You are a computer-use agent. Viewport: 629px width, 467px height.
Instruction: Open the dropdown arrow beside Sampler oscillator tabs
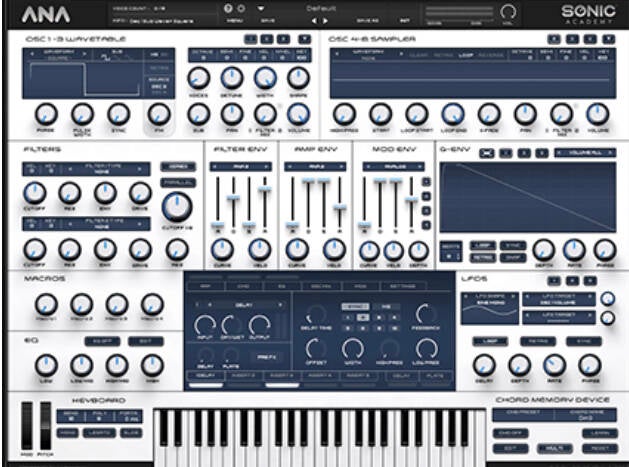(x=609, y=39)
